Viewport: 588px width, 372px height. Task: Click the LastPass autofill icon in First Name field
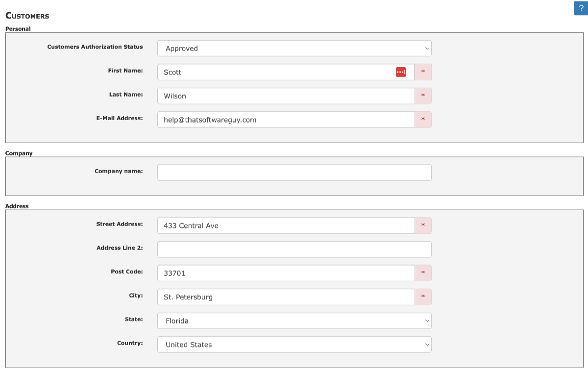pos(400,72)
